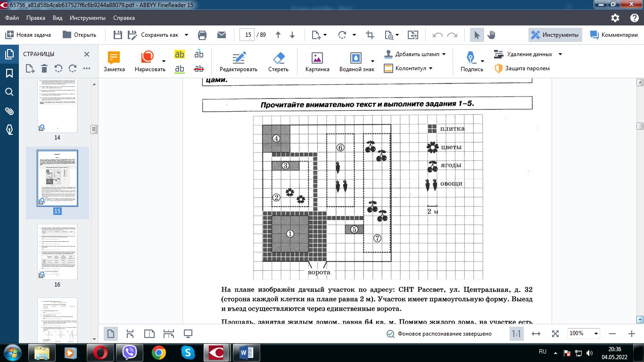Viewport: 644px width, 362px height.
Task: Expand the Водяной знак dropdown arrow
Action: tap(372, 61)
